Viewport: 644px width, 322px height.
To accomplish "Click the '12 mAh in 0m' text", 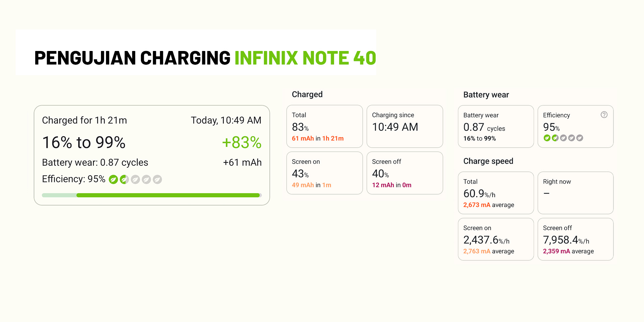I will (x=391, y=185).
